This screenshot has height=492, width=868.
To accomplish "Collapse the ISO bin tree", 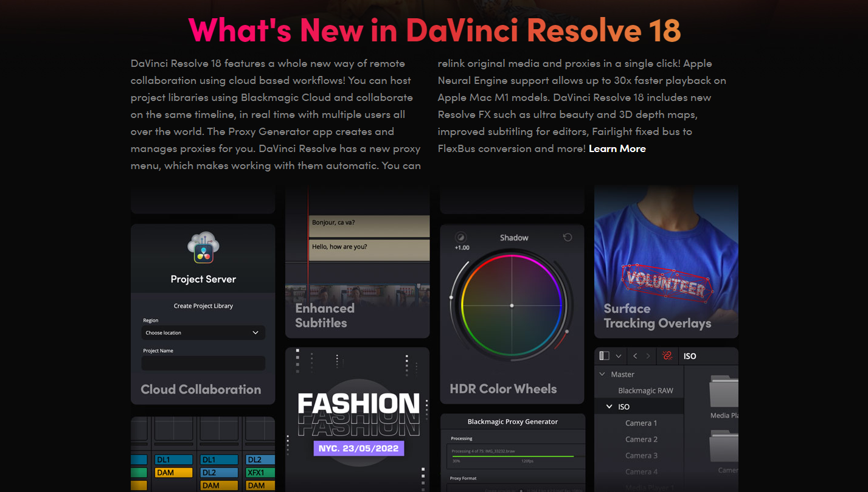I will (x=609, y=406).
